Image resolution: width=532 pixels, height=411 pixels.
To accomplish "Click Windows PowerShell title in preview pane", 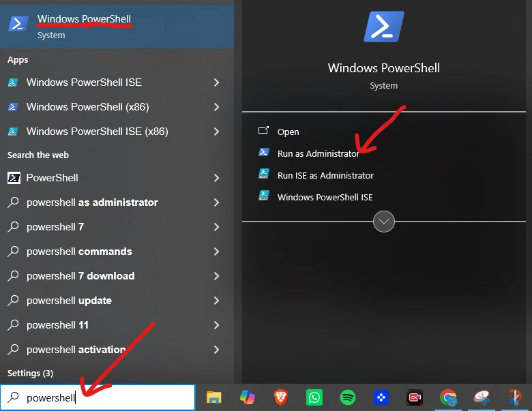I will pos(384,68).
